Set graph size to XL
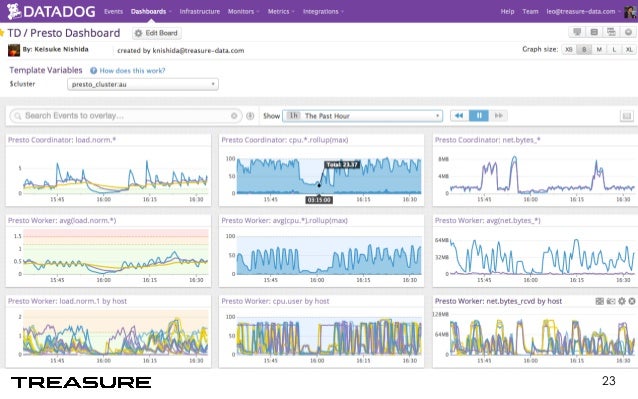Screen dimensions: 638x399 (x=629, y=50)
